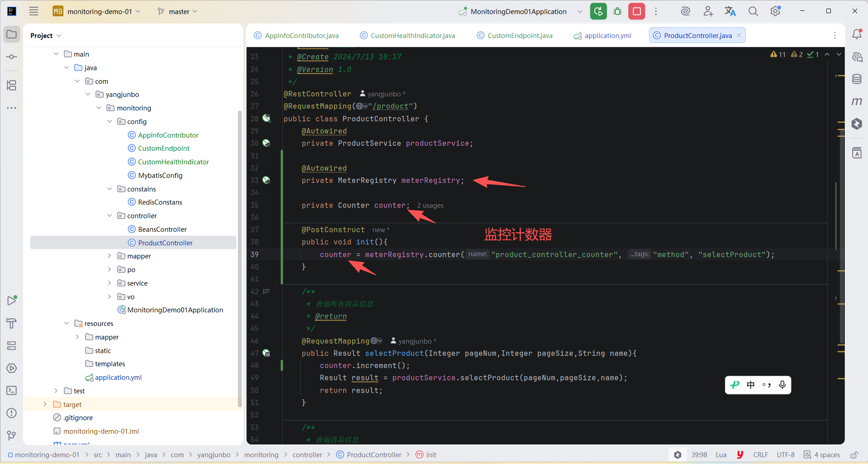Open the Project tool window icon
The width and height of the screenshot is (868, 464).
[12, 34]
